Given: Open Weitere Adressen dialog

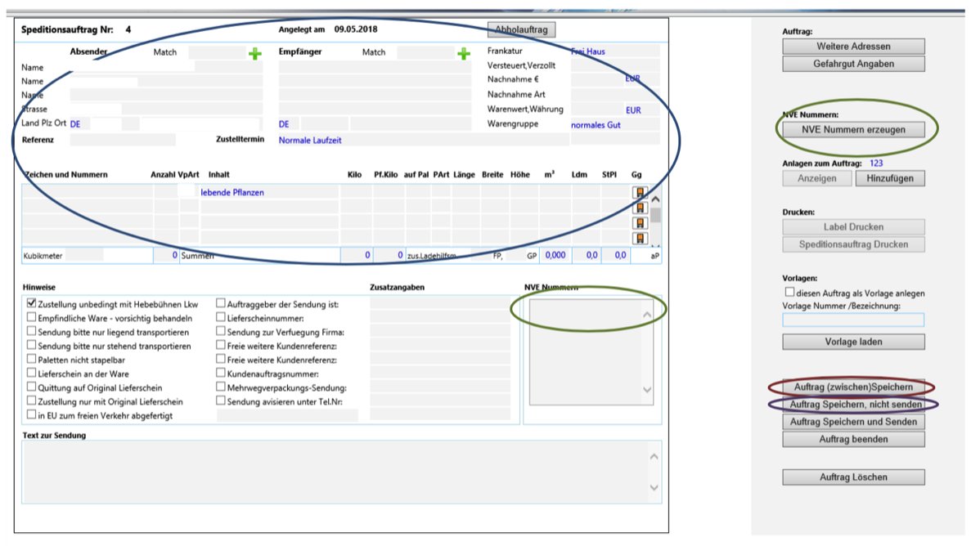Looking at the screenshot, I should pyautogui.click(x=853, y=46).
